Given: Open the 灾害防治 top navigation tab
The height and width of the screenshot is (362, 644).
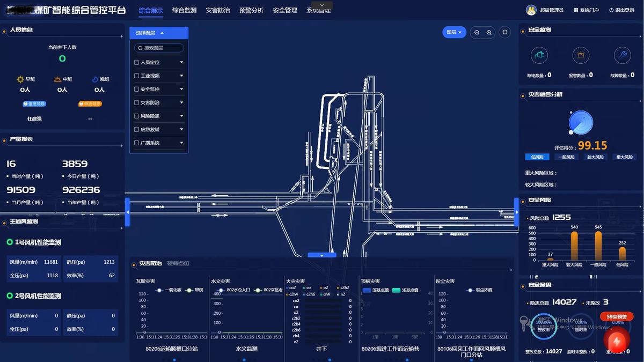Looking at the screenshot, I should pyautogui.click(x=218, y=10).
